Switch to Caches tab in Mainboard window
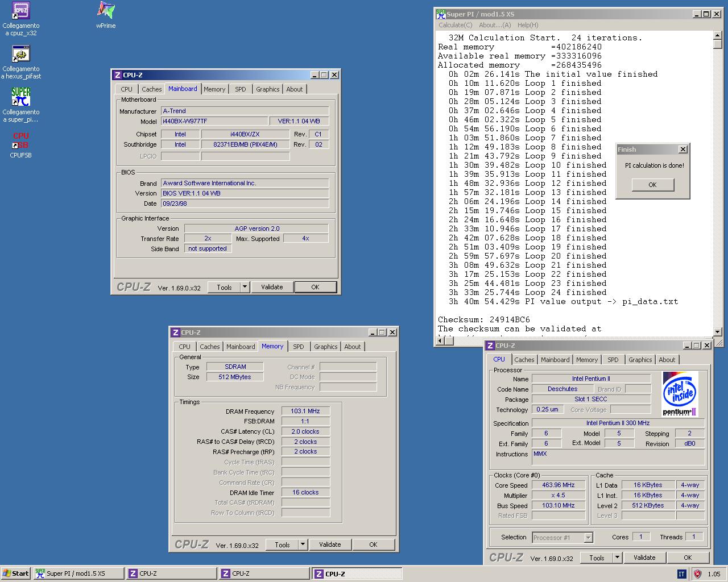Screen dimensions: 728x582 (152, 89)
